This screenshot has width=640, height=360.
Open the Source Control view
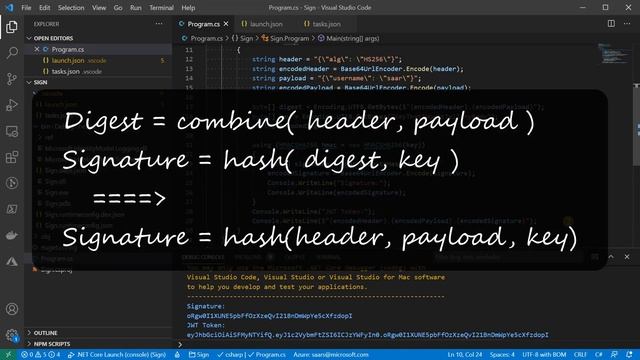tap(12, 79)
